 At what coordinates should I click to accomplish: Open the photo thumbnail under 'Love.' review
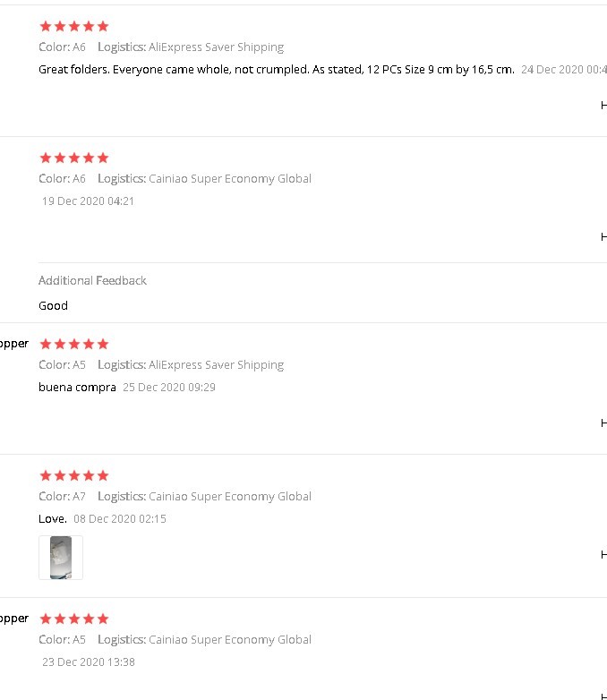(x=61, y=558)
